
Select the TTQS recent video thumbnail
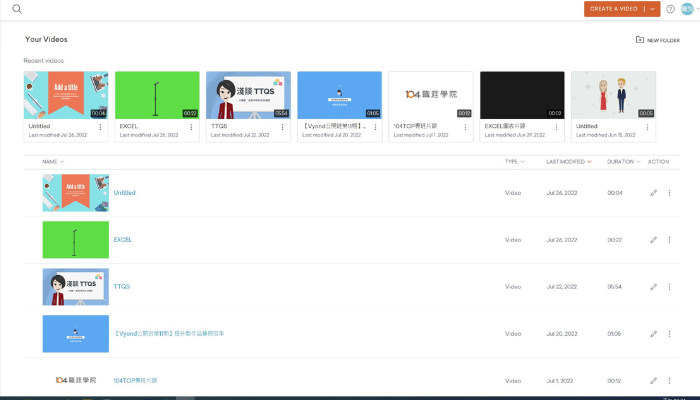(x=248, y=95)
